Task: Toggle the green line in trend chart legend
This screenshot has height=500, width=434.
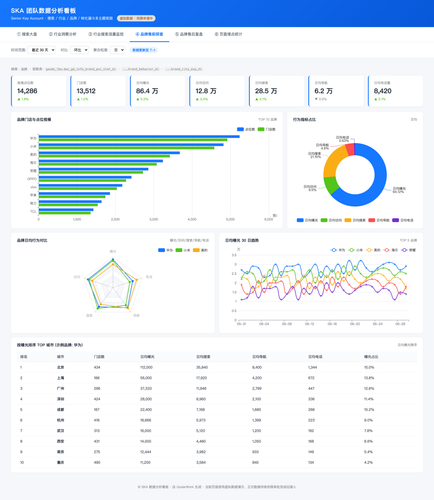Action: tap(356, 250)
